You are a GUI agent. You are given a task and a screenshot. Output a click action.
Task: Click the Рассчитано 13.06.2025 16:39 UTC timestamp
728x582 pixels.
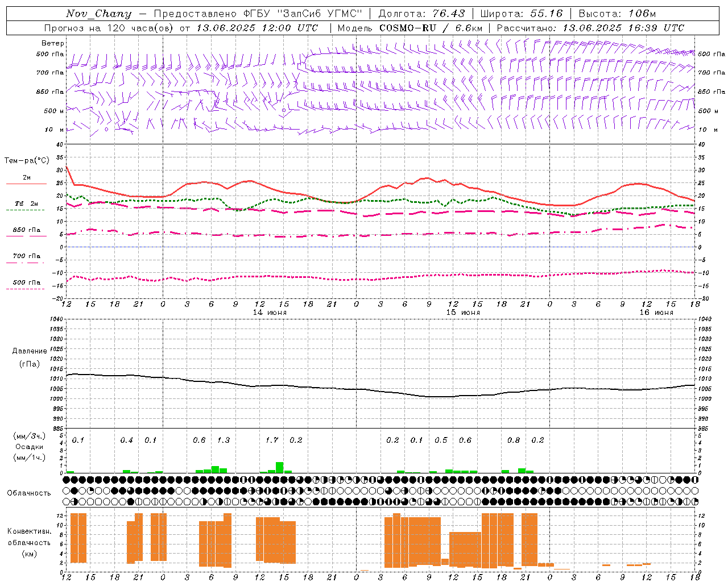pos(590,28)
